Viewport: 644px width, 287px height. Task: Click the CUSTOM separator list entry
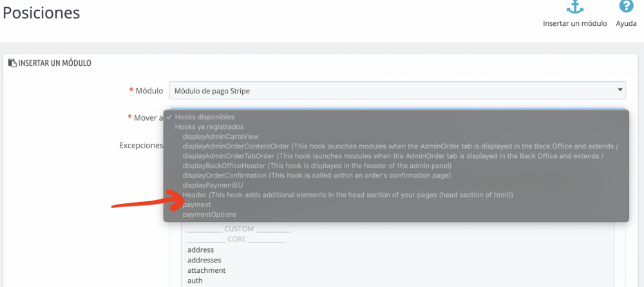[x=239, y=229]
